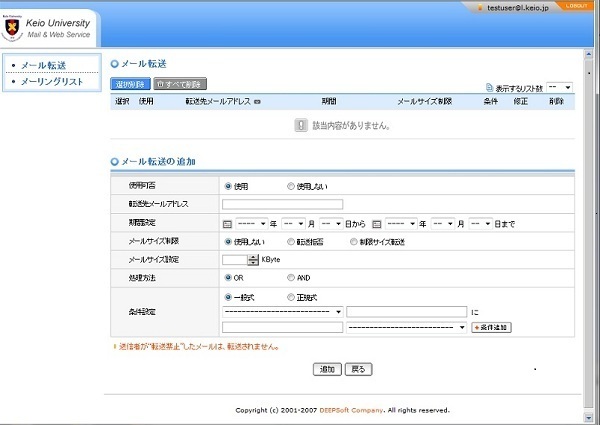Open the first condition field dropdown
The height and width of the screenshot is (425, 600).
click(x=283, y=311)
